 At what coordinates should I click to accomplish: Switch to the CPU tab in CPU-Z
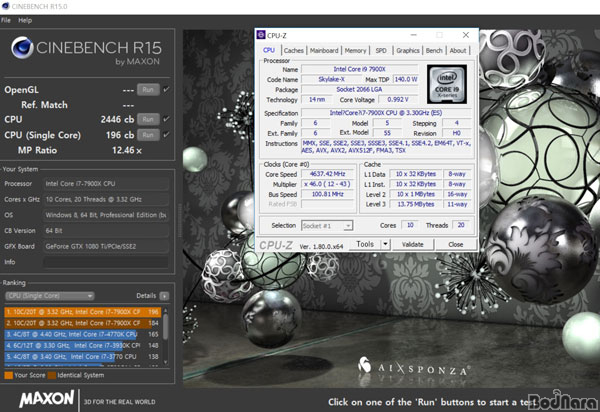click(x=269, y=50)
